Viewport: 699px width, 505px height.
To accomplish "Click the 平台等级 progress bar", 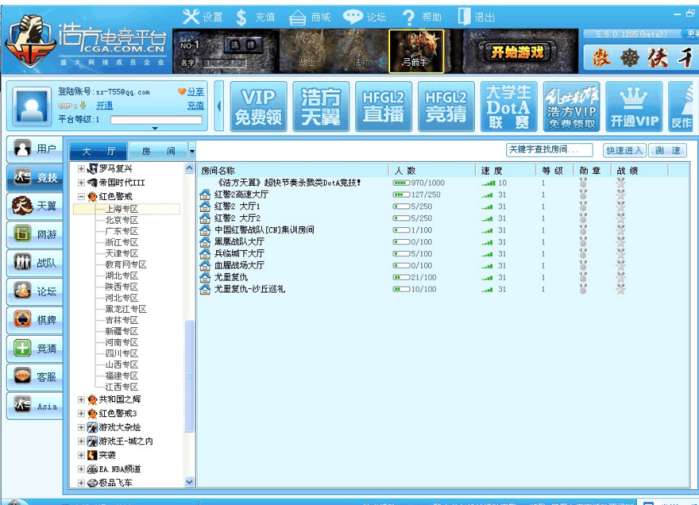I will pos(156,119).
